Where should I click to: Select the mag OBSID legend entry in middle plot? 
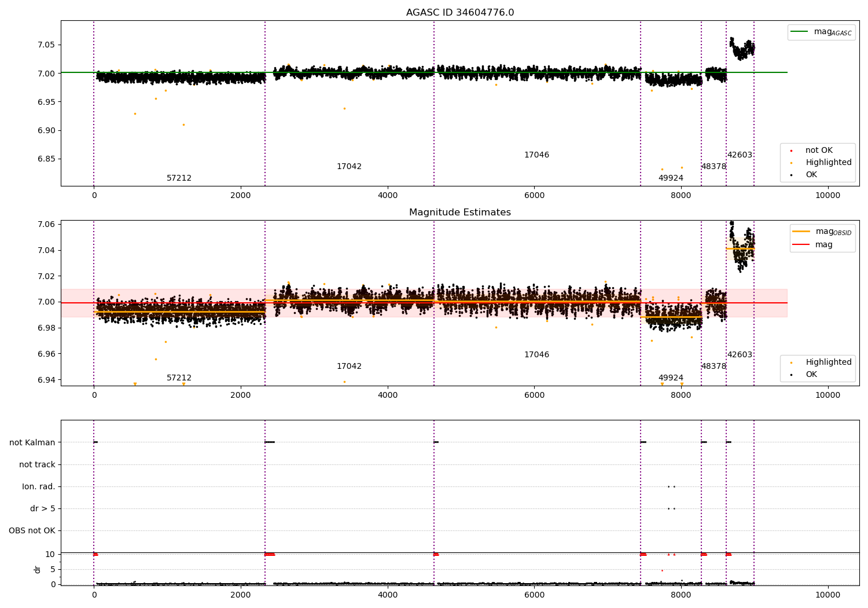point(822,232)
